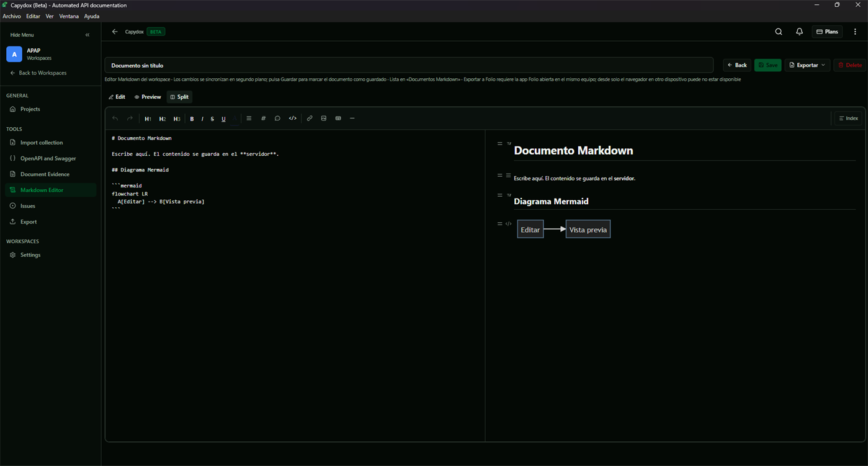The width and height of the screenshot is (868, 466).
Task: Open the APAP workspace avatar
Action: [14, 54]
